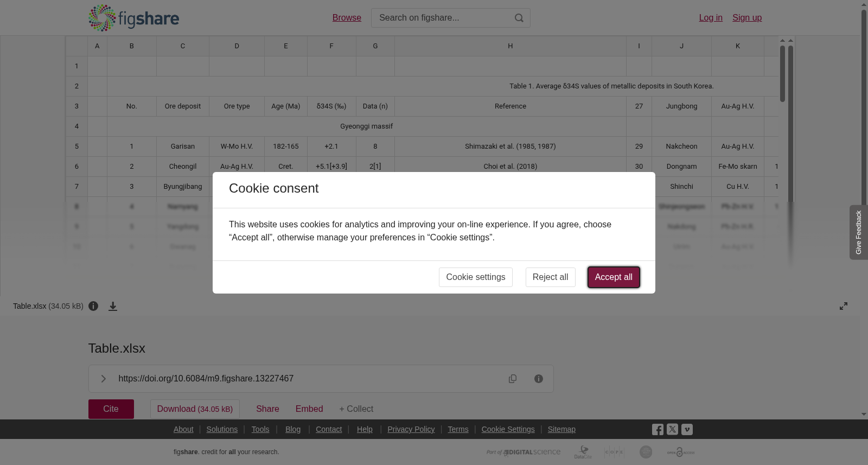
Task: Click the DataCite logo
Action: (x=583, y=452)
